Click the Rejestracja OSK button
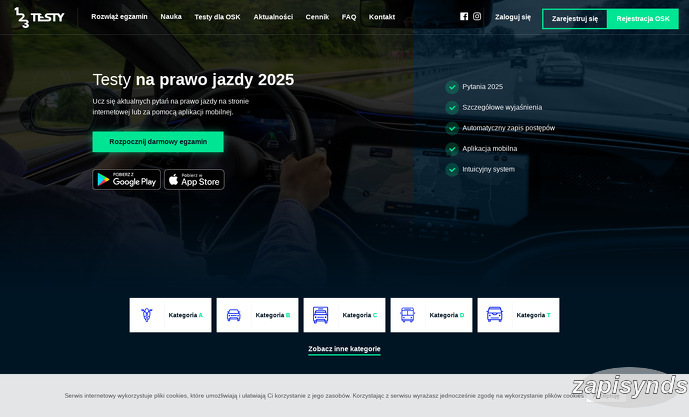The image size is (689, 417). click(643, 18)
